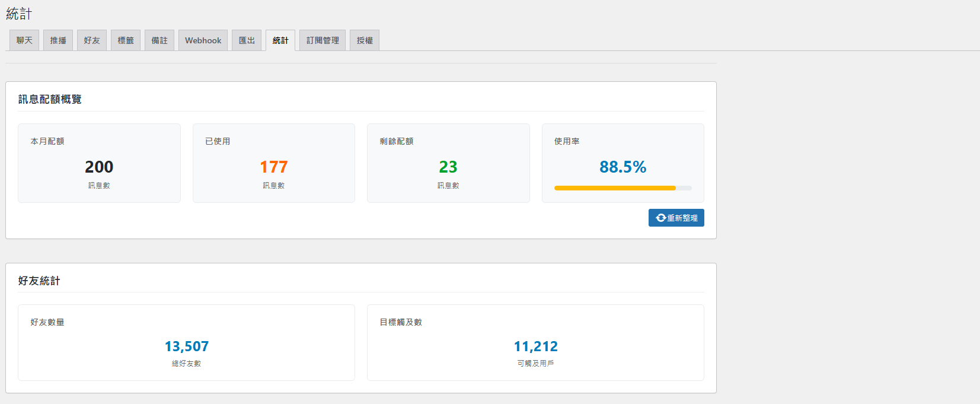Viewport: 980px width, 404px height.
Task: Click the 使用率 progress bar
Action: [623, 188]
